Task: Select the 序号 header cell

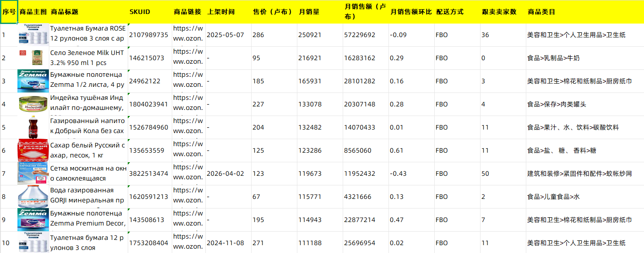Action: [x=9, y=12]
